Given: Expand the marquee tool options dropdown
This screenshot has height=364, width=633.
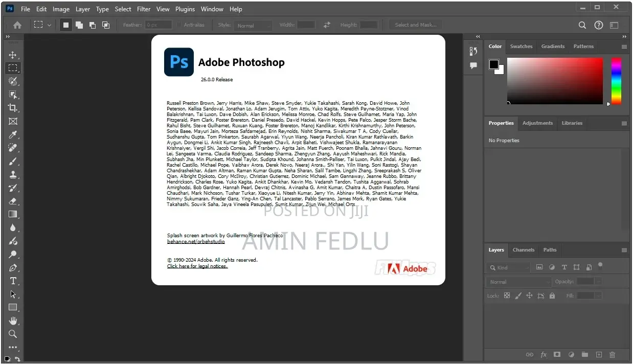Looking at the screenshot, I should 49,25.
